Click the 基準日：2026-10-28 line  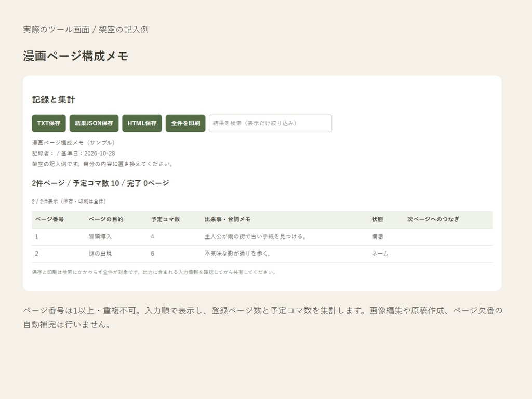[x=74, y=153]
